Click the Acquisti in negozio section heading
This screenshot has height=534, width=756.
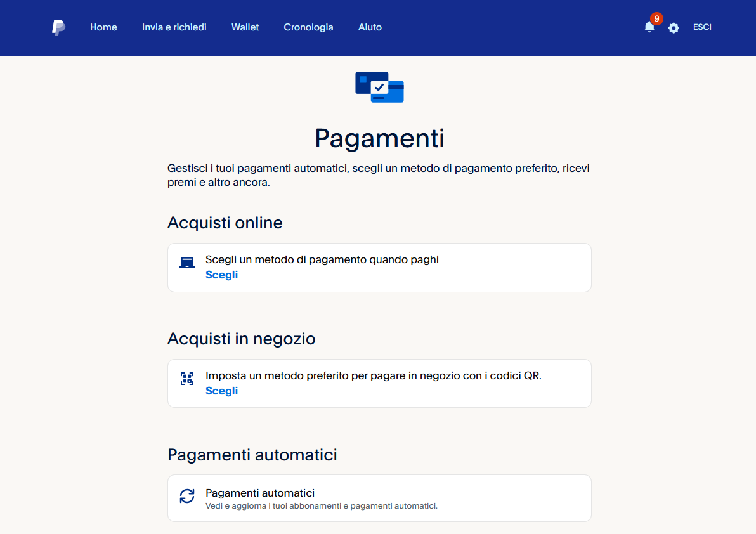tap(241, 339)
